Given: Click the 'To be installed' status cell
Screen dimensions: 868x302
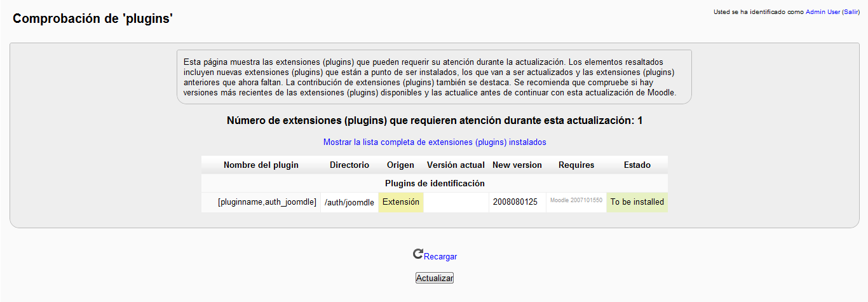Looking at the screenshot, I should pos(637,202).
